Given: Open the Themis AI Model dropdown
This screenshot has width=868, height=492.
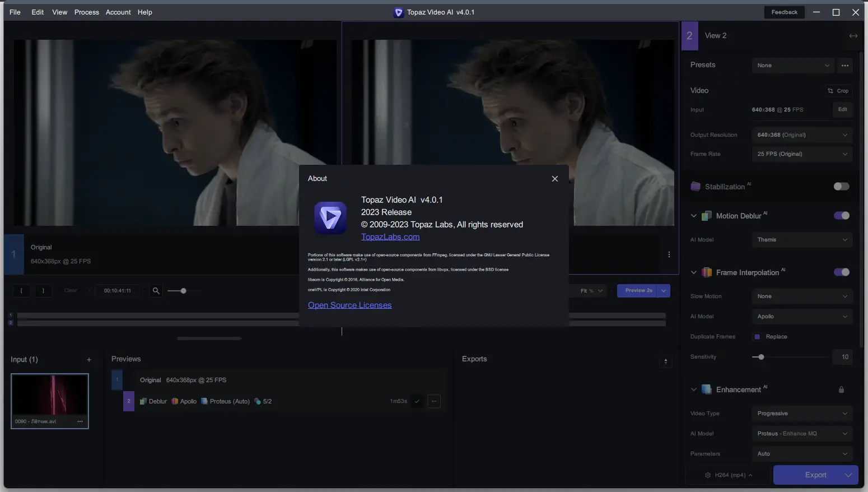Looking at the screenshot, I should coord(802,240).
